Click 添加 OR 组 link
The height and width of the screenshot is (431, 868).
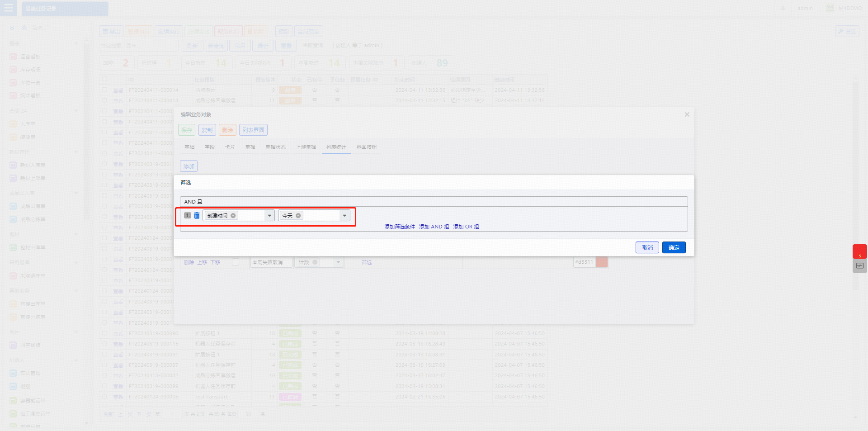pos(466,227)
